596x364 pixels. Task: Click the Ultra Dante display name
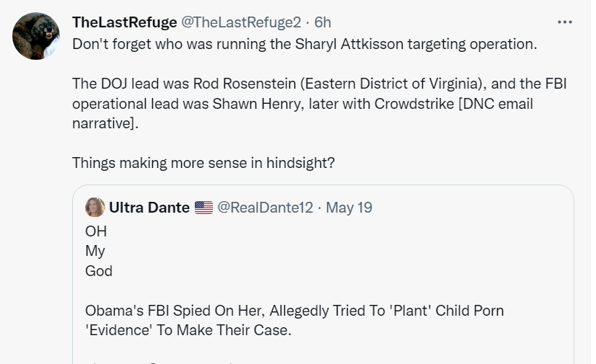point(149,208)
